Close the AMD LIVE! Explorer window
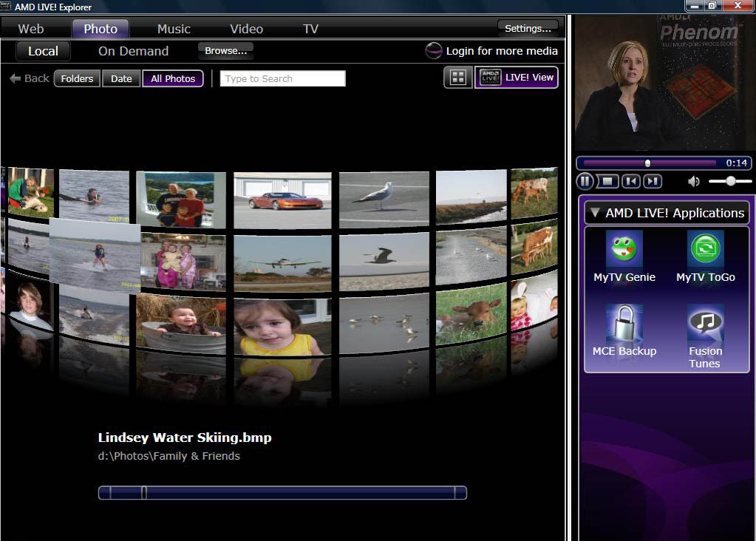Screen dimensions: 756x541 [738, 6]
